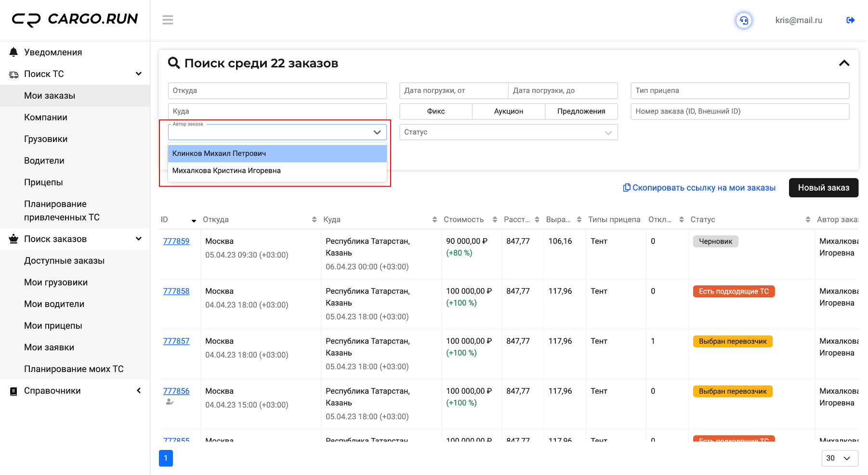Viewport: 868px width, 475px height.
Task: Expand the Справочники section
Action: 139,390
